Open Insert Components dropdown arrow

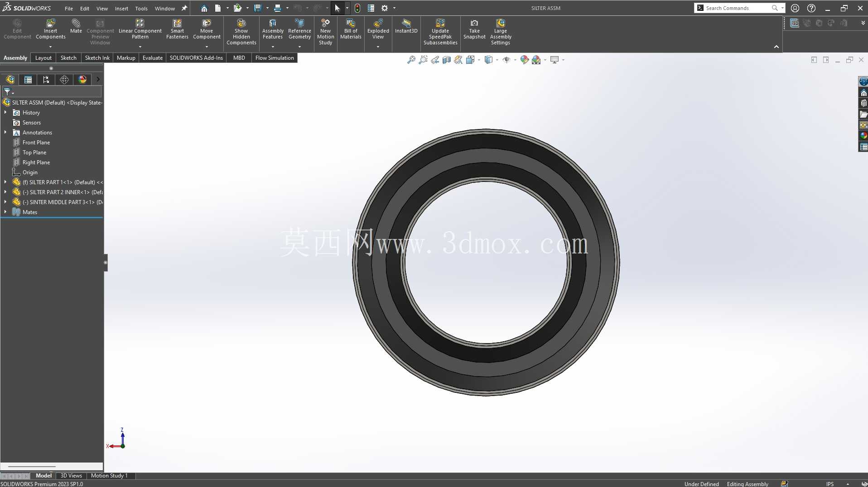point(51,47)
